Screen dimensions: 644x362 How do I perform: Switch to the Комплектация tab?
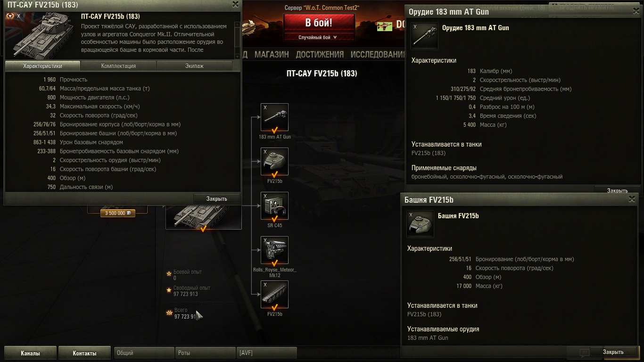click(x=118, y=66)
